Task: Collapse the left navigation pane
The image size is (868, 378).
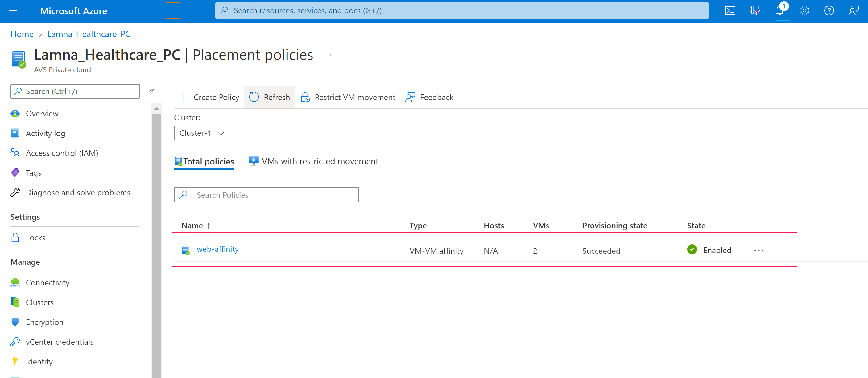Action: [x=152, y=91]
